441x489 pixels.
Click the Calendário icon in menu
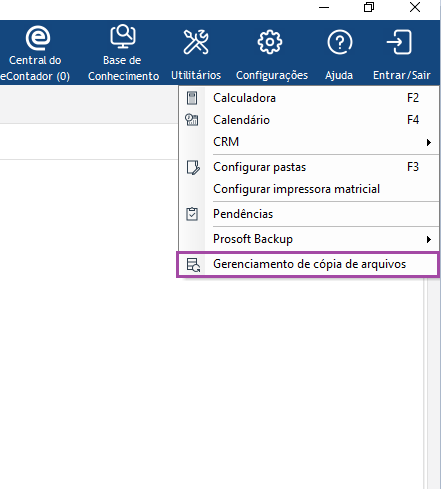192,120
